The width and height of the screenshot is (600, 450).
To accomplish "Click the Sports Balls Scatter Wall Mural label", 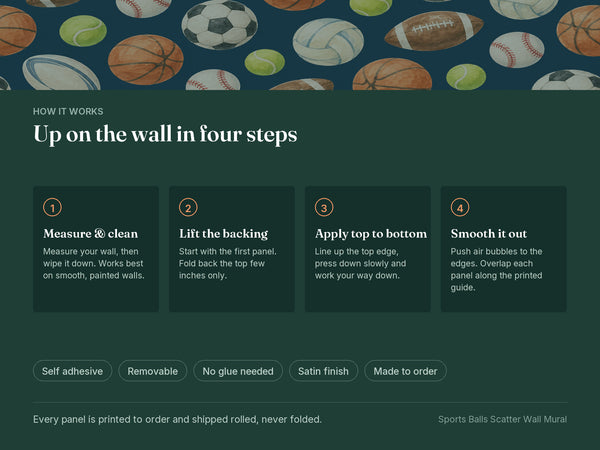I will (502, 419).
